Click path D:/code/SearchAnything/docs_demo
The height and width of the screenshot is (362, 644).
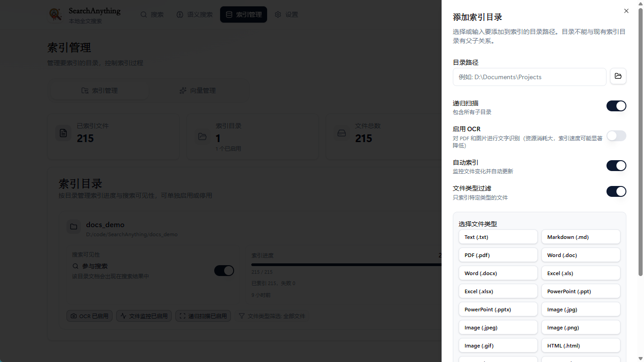click(132, 234)
